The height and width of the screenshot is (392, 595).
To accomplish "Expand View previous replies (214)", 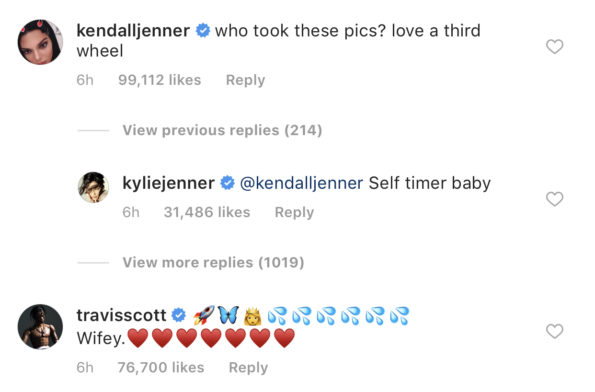I will pos(222,130).
